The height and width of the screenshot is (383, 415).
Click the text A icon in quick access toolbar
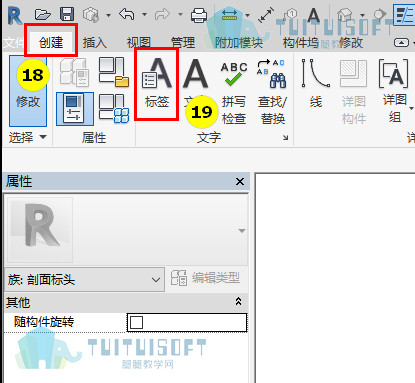coord(313,15)
